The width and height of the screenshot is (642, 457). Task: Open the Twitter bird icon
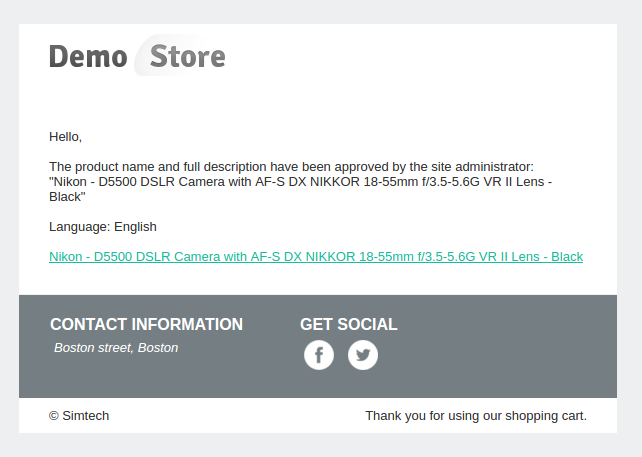pyautogui.click(x=363, y=355)
